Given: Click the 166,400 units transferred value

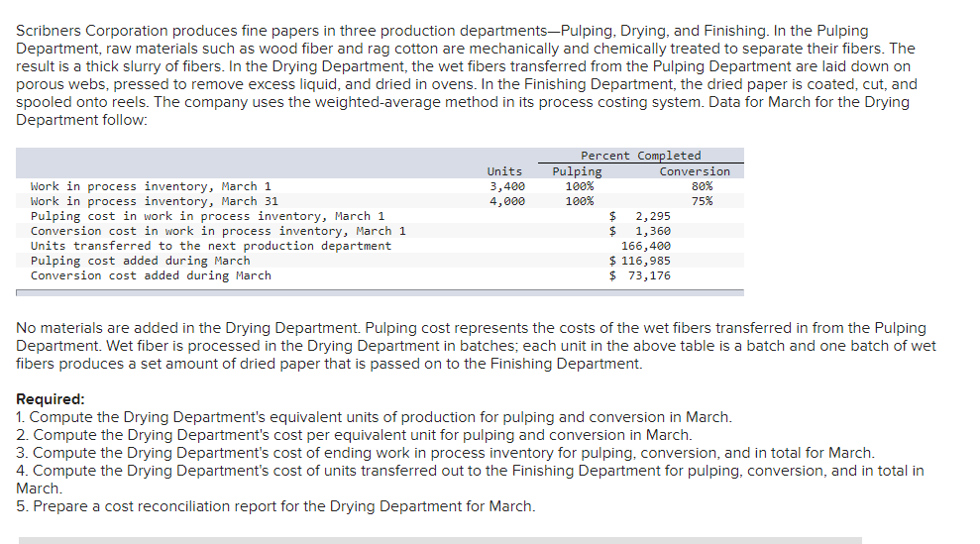Looking at the screenshot, I should point(646,247).
